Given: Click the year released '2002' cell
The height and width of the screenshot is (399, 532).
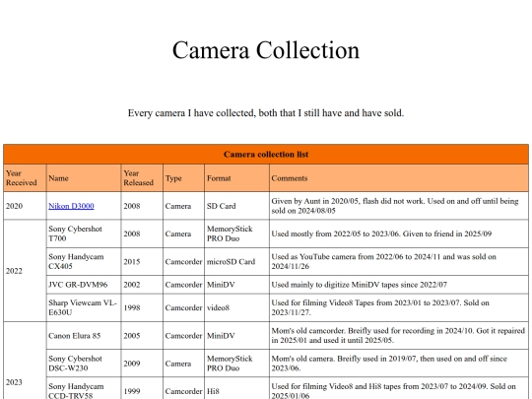Looking at the screenshot, I should (x=142, y=285).
